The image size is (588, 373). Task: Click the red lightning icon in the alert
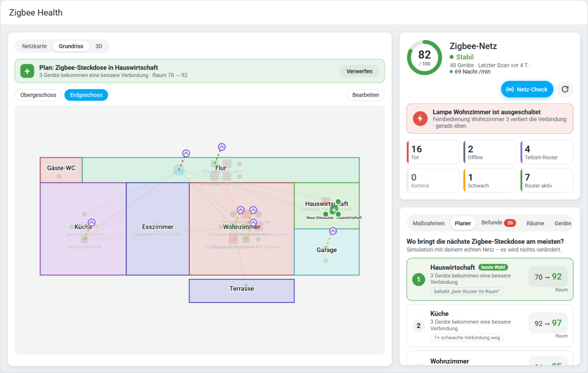coord(420,118)
